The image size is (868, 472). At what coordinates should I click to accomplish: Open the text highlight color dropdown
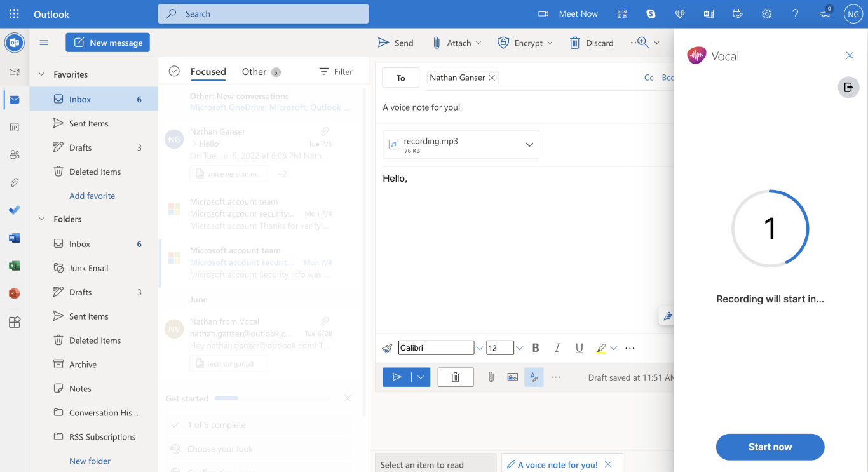pyautogui.click(x=612, y=347)
